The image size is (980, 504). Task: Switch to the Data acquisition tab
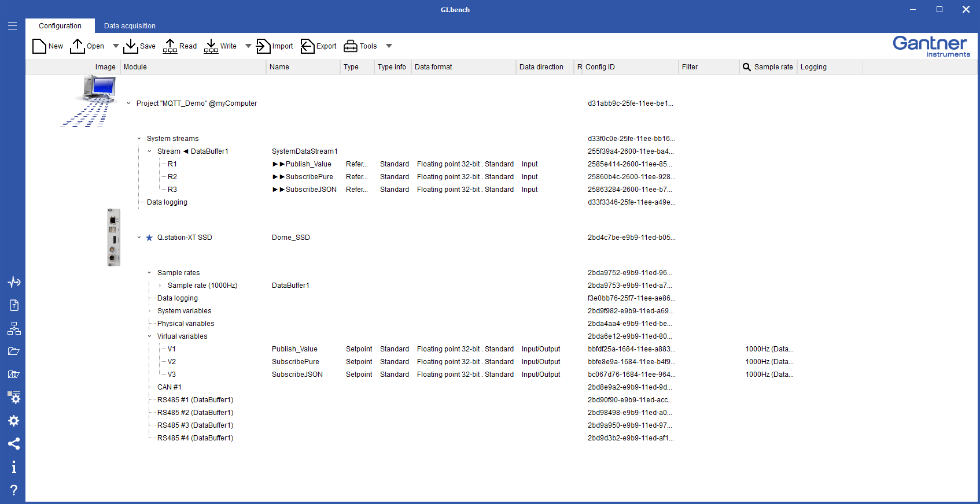click(x=130, y=26)
